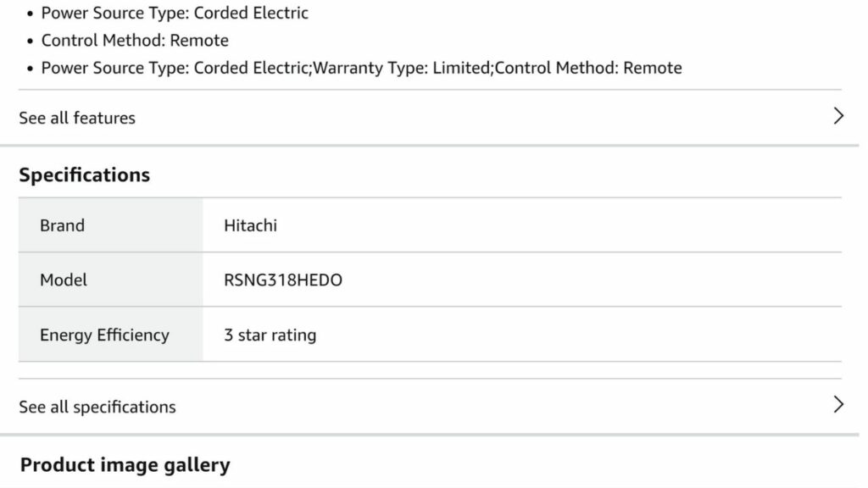Select the Product image gallery heading
The image size is (868, 488).
pyautogui.click(x=125, y=465)
